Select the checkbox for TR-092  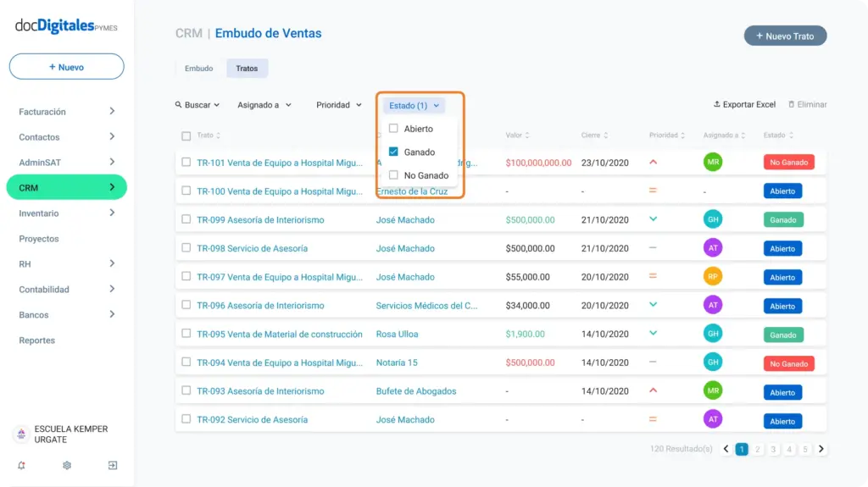pos(186,419)
